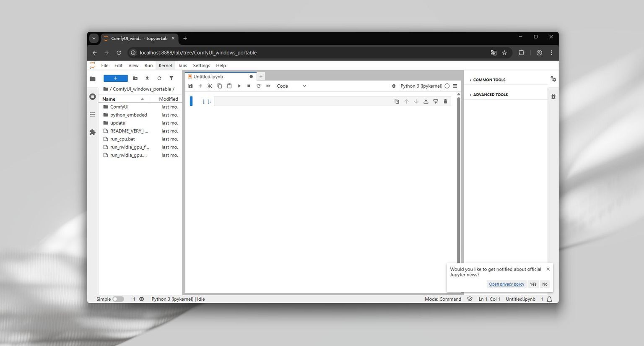Click Yes on the Jupyter news prompt
The image size is (644, 346).
(x=533, y=284)
